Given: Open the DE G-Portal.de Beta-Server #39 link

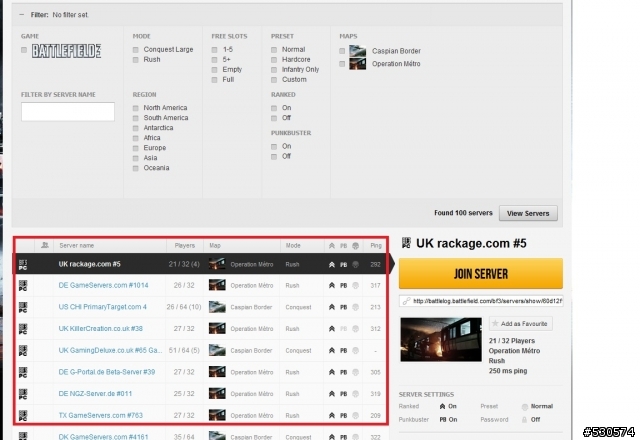Looking at the screenshot, I should point(107,372).
